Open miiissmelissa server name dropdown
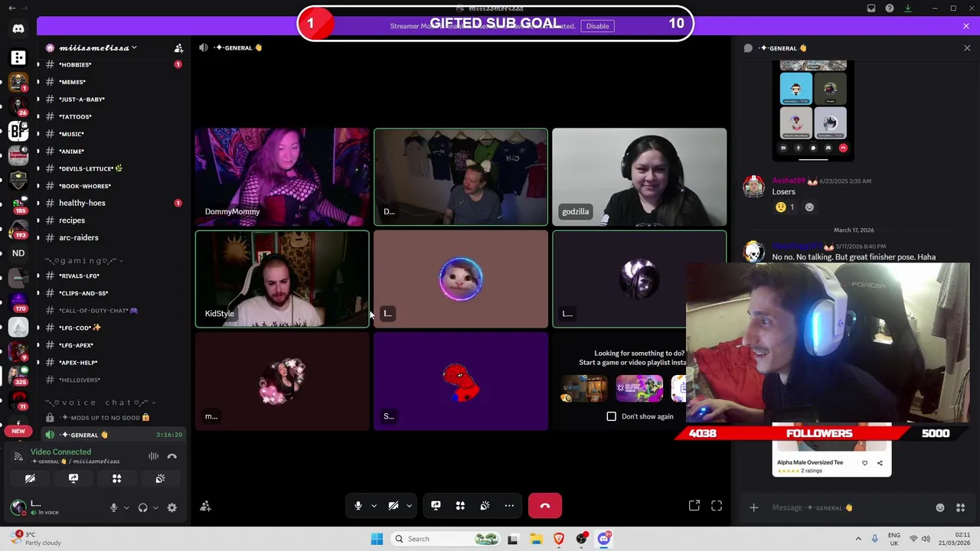Screen dimensions: 980x551 pos(98,47)
